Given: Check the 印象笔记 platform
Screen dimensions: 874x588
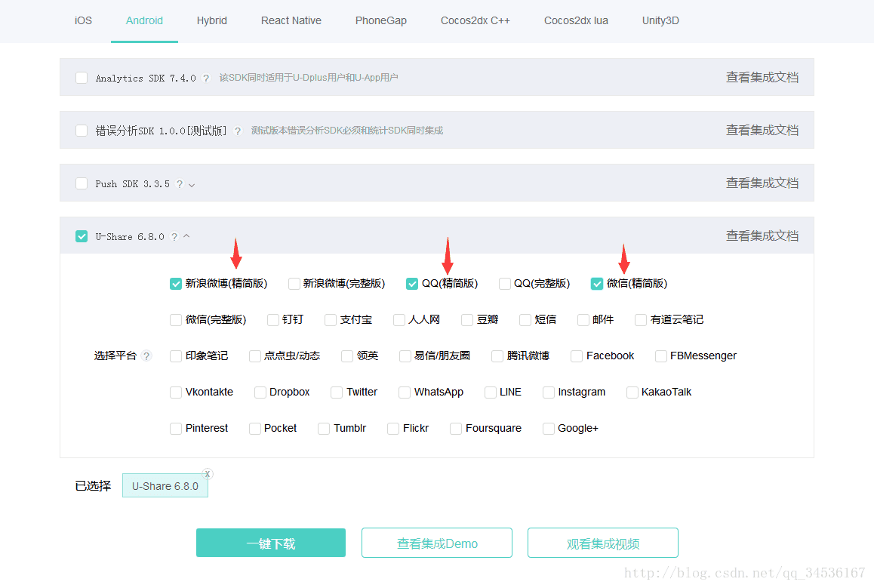Looking at the screenshot, I should click(x=176, y=356).
